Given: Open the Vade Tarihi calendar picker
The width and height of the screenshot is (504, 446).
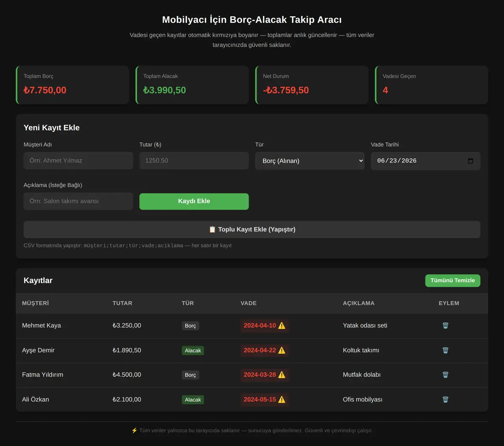Looking at the screenshot, I should pos(470,161).
